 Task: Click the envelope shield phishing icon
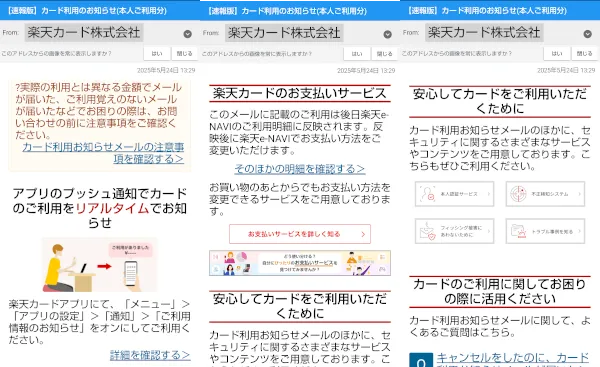(427, 232)
